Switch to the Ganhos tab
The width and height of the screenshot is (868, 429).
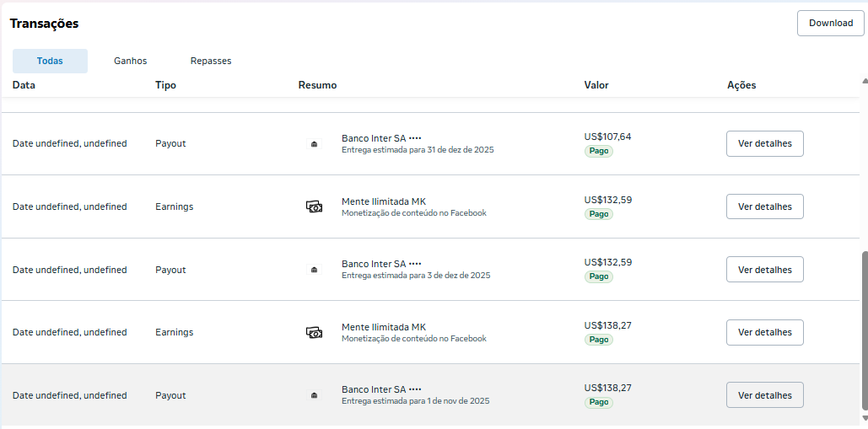click(131, 61)
